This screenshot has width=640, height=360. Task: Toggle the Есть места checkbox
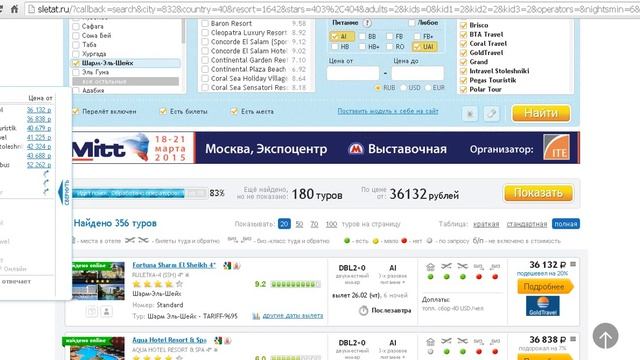tap(234, 111)
